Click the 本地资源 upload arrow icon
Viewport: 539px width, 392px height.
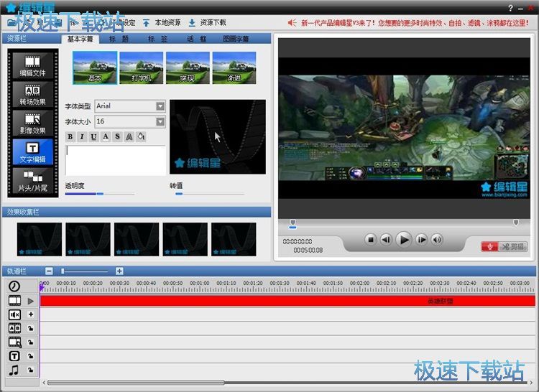[146, 23]
